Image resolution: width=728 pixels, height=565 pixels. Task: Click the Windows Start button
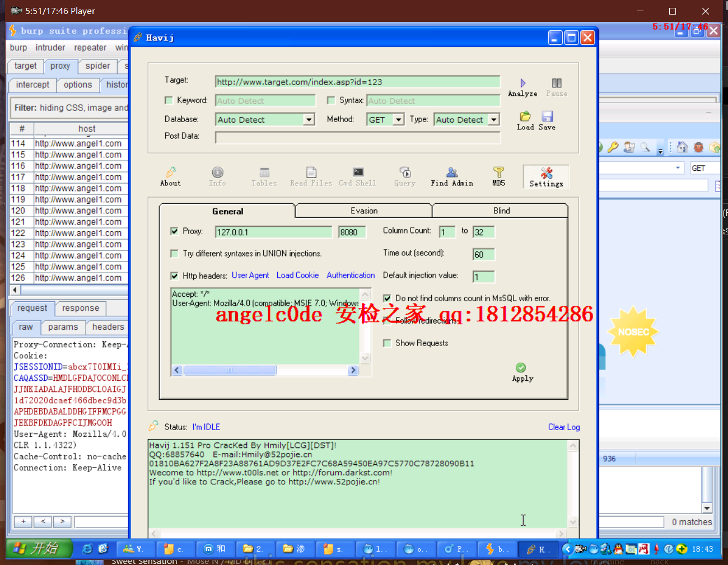point(39,548)
